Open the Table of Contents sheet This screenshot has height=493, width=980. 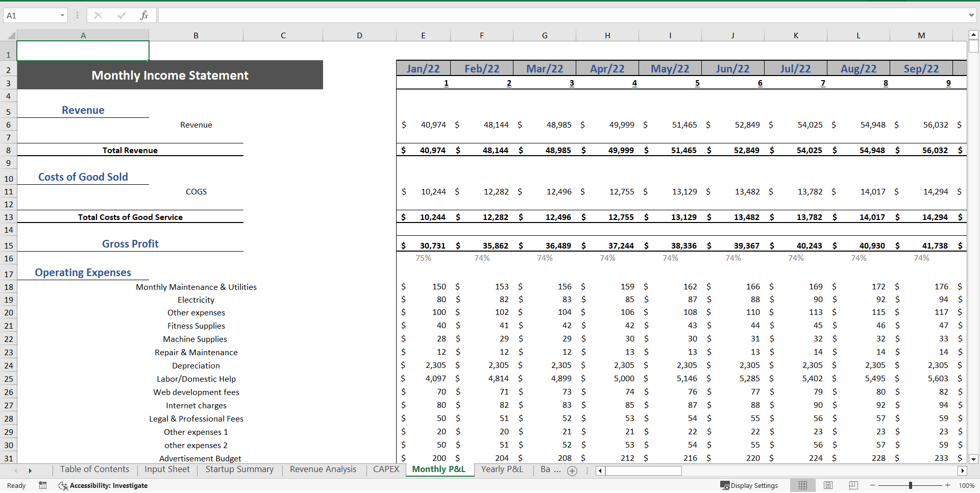94,470
